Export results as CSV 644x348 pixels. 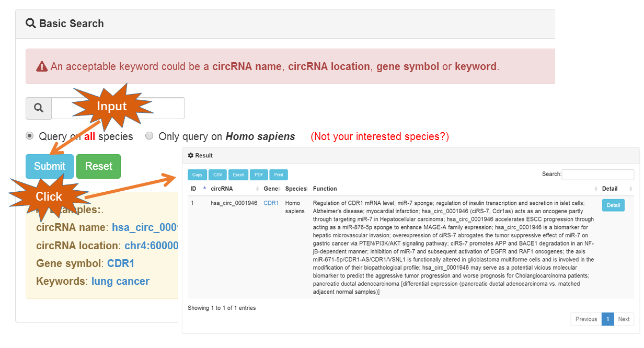click(217, 175)
